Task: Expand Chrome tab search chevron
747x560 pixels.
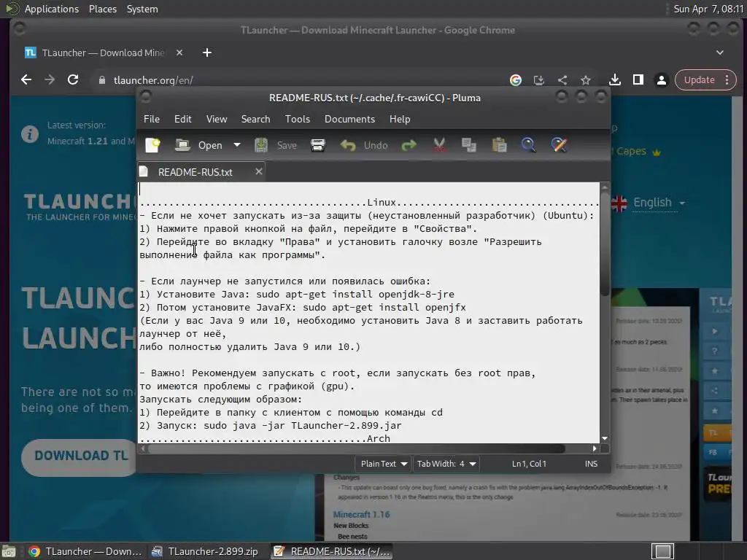Action: tap(720, 52)
